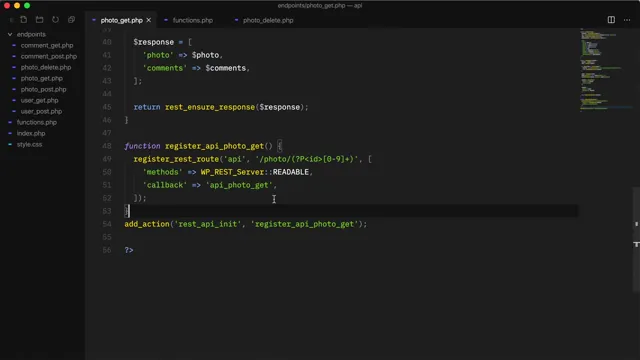Viewport: 640px width, 360px height.
Task: Select the photo_get.php tab
Action: [x=122, y=20]
